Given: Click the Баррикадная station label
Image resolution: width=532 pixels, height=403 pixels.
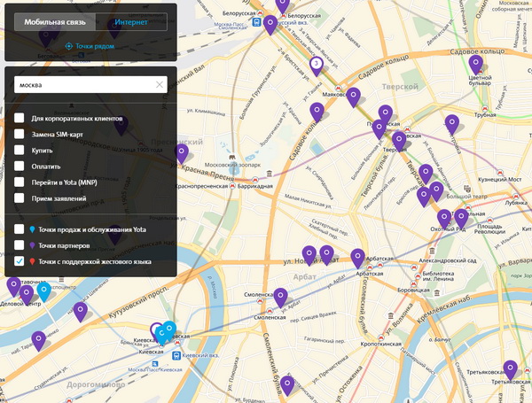Looking at the screenshot, I should click(x=254, y=186).
